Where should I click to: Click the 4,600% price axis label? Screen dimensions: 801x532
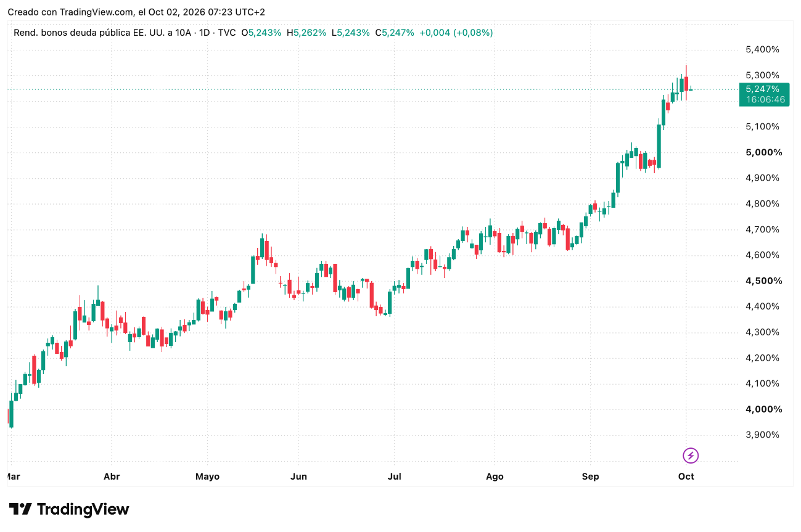pyautogui.click(x=762, y=255)
